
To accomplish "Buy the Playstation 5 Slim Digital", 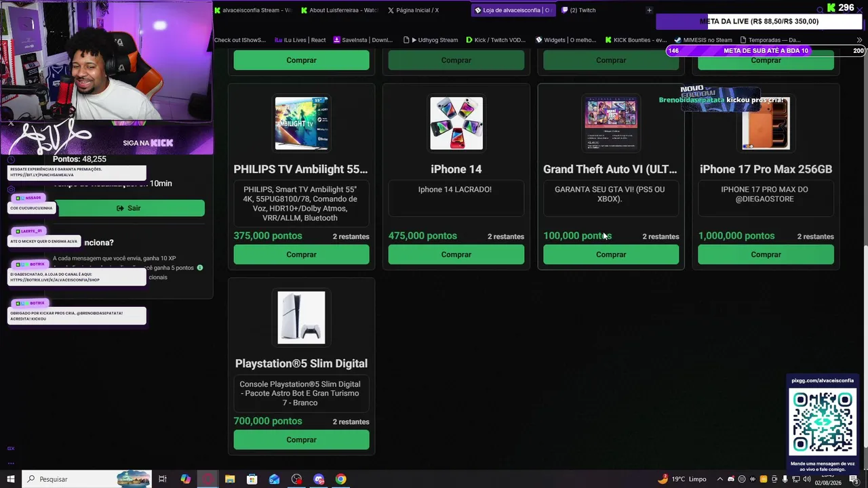I will click(301, 440).
